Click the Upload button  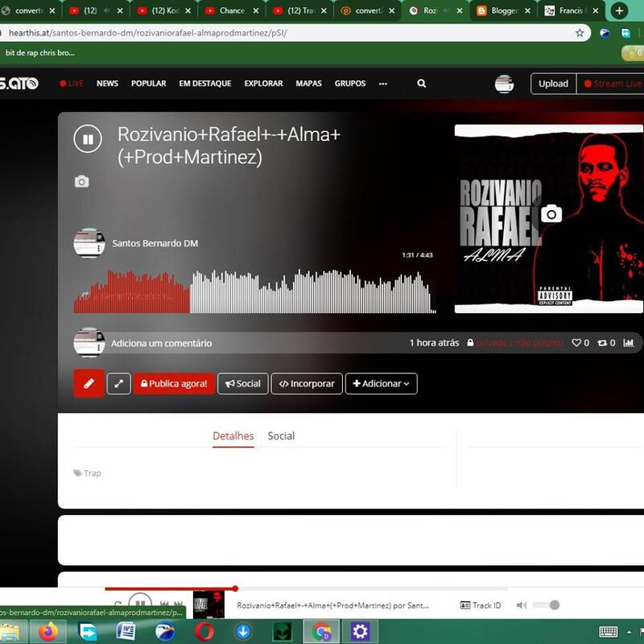(x=553, y=84)
